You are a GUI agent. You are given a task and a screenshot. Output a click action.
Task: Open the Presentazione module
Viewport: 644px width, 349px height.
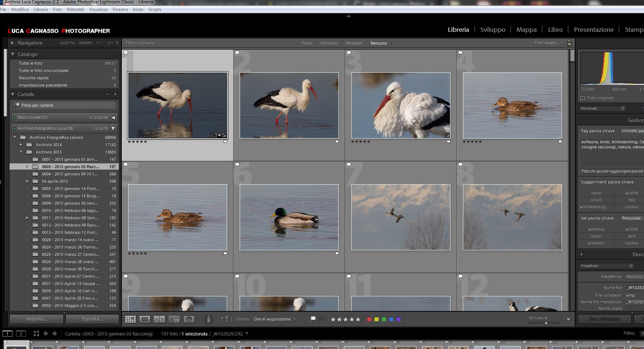point(594,30)
